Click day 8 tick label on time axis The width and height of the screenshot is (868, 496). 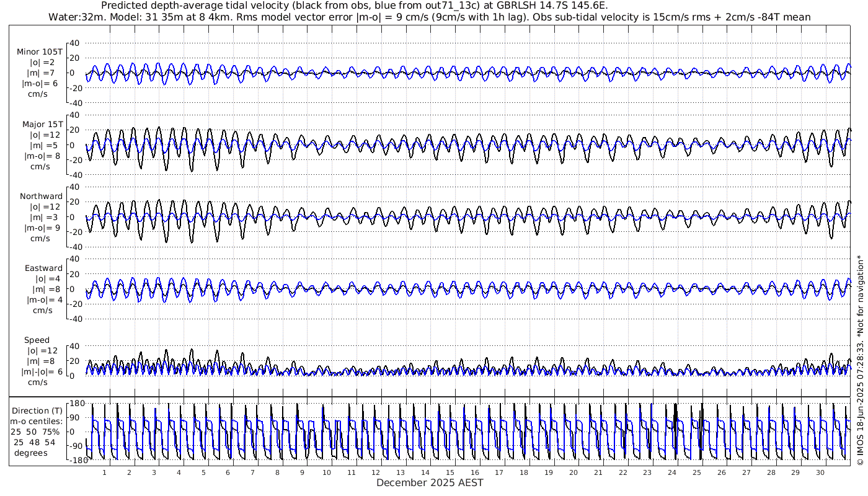click(277, 472)
